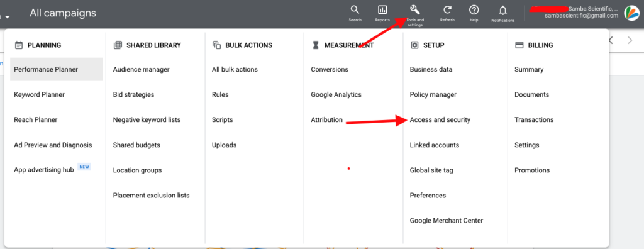Open All bulk actions

(x=235, y=69)
